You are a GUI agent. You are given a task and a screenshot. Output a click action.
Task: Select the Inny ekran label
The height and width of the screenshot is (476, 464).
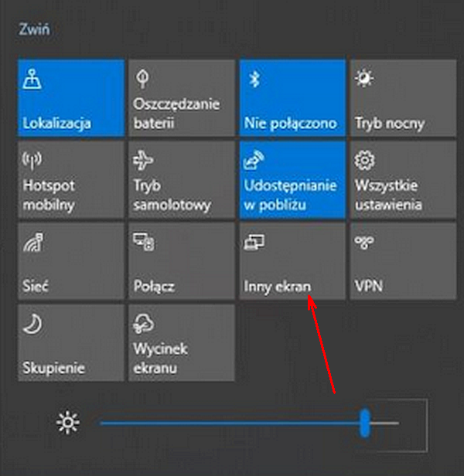278,287
